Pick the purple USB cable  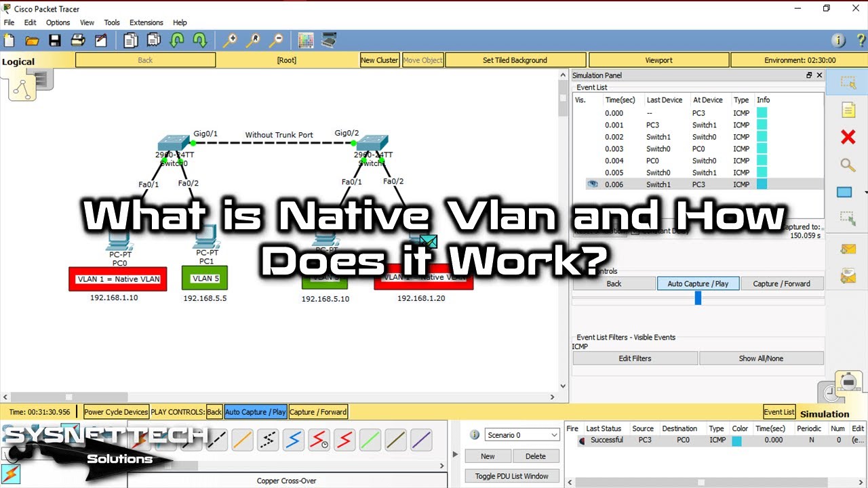421,441
